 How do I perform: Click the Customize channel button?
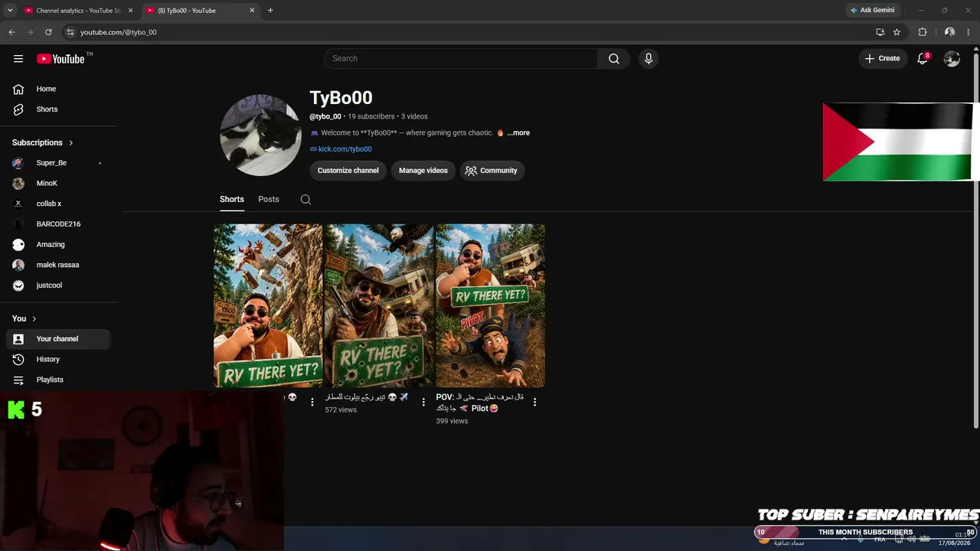[x=348, y=171]
